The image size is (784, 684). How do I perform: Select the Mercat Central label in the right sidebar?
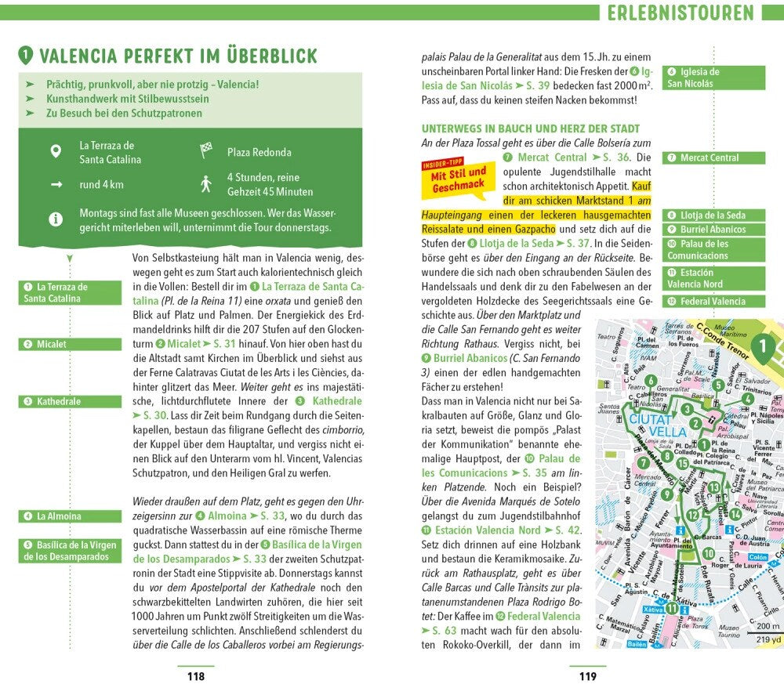(x=713, y=157)
